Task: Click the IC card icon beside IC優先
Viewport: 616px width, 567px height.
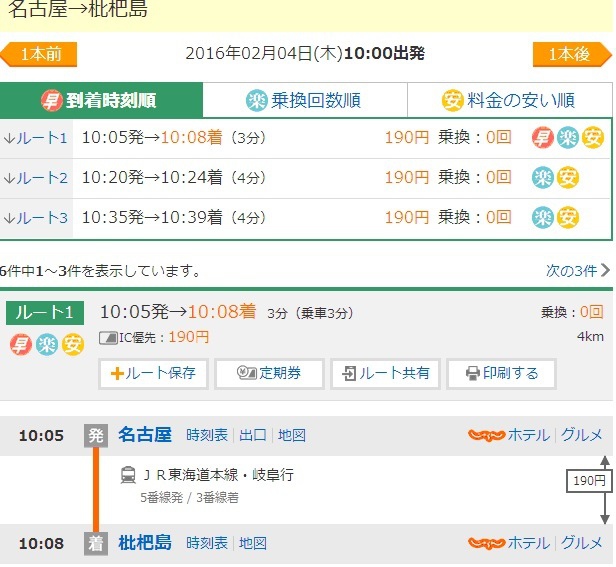Action: tap(108, 338)
